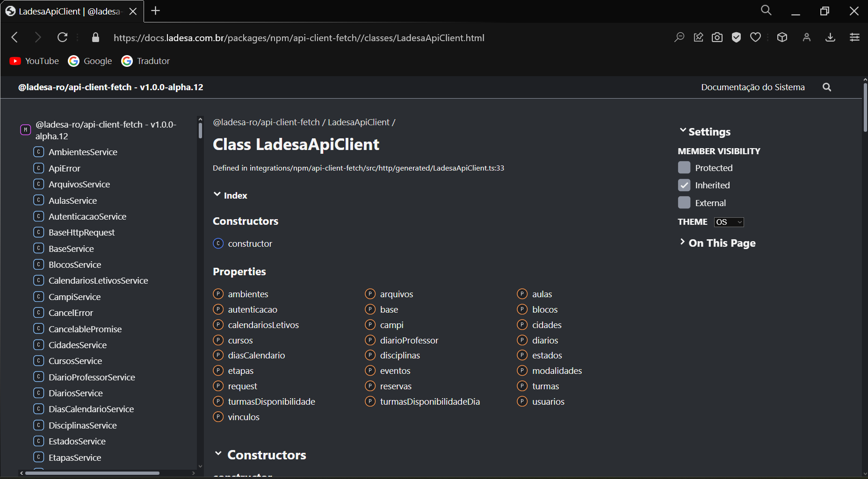Open the downloads icon
Screen dimensions: 868x479
pyautogui.click(x=830, y=37)
